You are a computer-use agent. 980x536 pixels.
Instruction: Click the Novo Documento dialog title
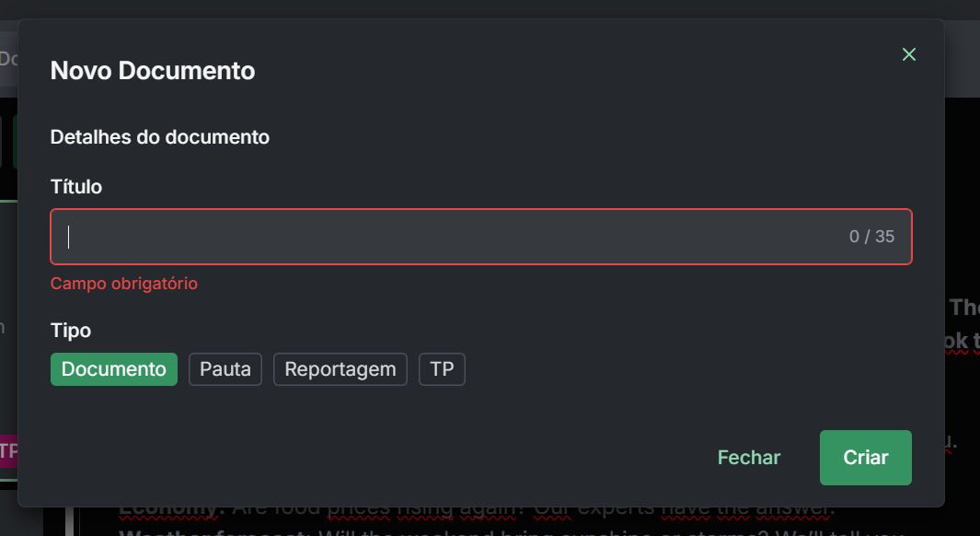point(153,71)
